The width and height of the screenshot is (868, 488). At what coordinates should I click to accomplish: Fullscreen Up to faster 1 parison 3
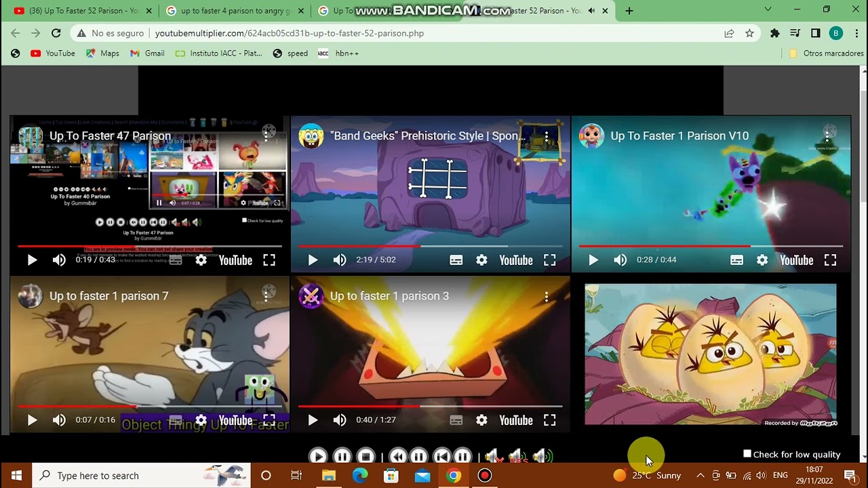pyautogui.click(x=550, y=420)
